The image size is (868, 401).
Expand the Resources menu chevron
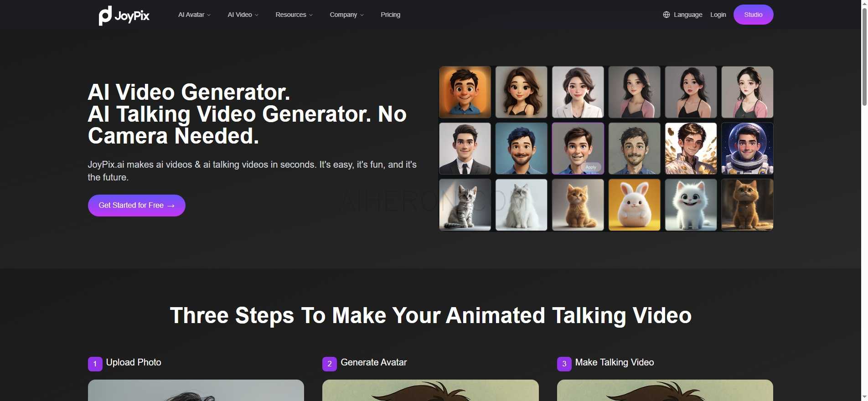tap(311, 15)
